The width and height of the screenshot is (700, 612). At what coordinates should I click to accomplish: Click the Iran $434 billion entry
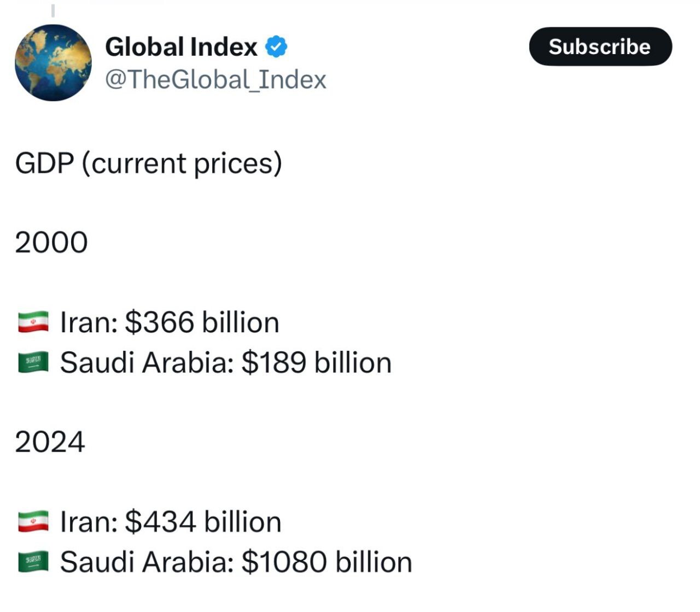[171, 522]
